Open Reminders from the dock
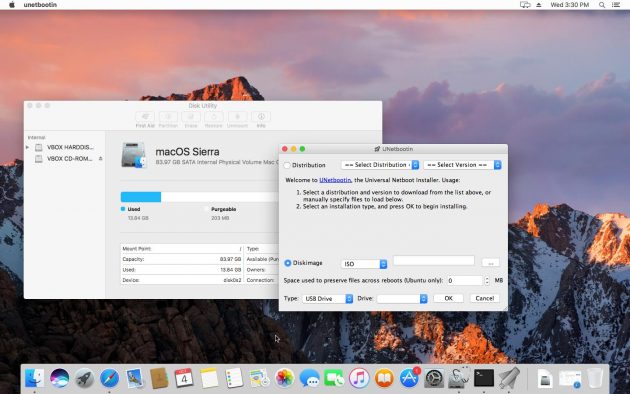Image resolution: width=630 pixels, height=394 pixels. [x=234, y=378]
